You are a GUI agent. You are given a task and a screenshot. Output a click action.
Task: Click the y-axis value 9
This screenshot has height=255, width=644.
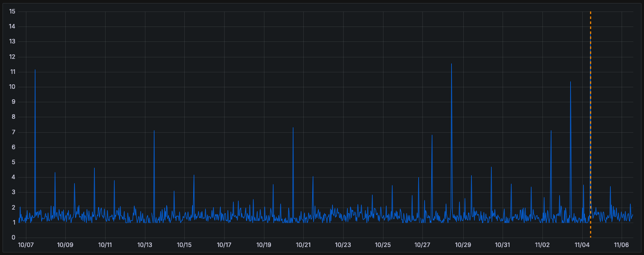[x=13, y=102]
